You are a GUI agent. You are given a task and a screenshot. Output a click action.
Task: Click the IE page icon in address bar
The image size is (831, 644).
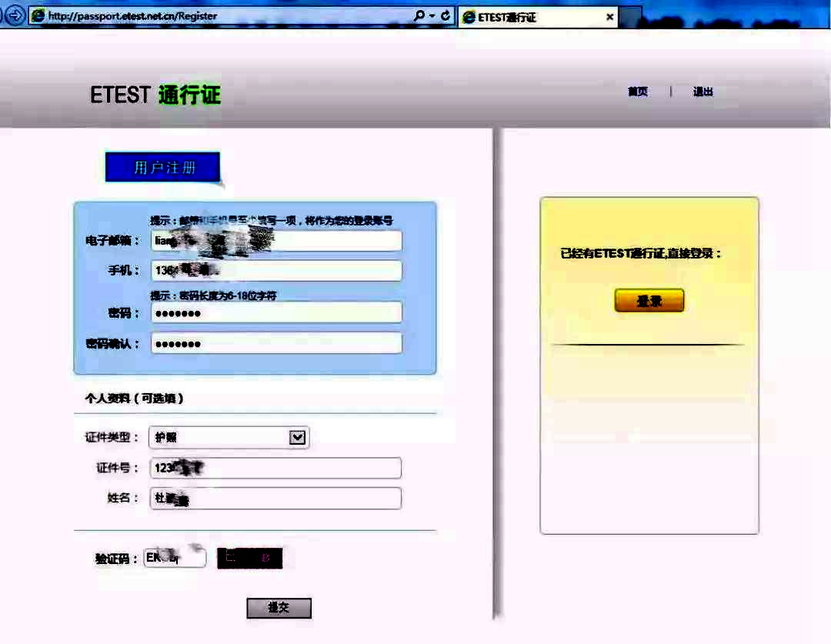38,16
